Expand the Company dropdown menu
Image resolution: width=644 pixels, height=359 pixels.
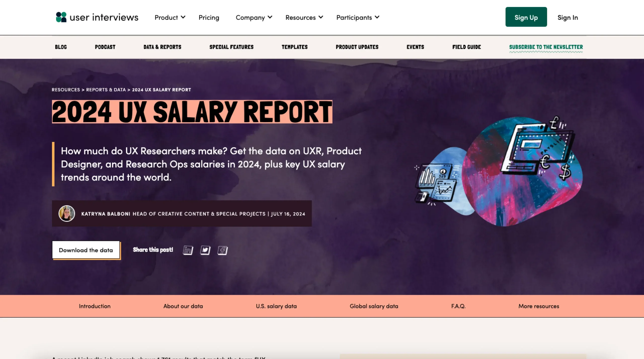pyautogui.click(x=254, y=17)
